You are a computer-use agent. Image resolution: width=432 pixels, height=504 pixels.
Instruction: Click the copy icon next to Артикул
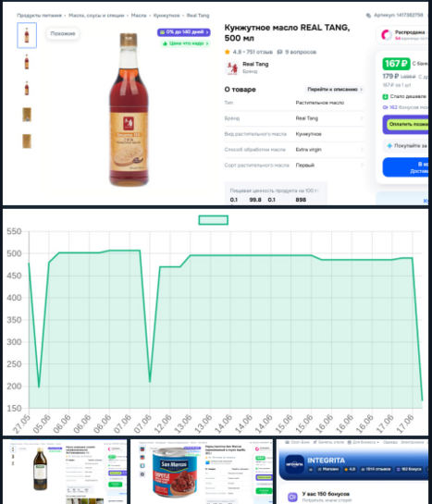pos(368,16)
